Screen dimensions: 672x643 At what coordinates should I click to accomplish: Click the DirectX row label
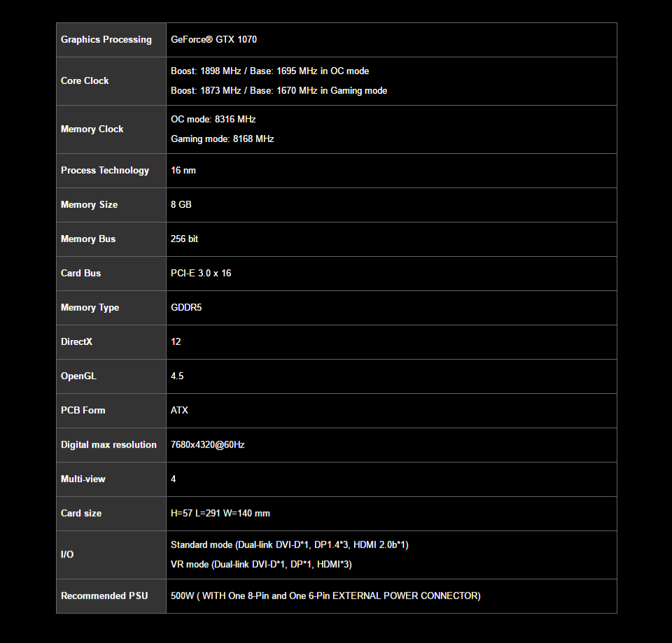coord(76,342)
